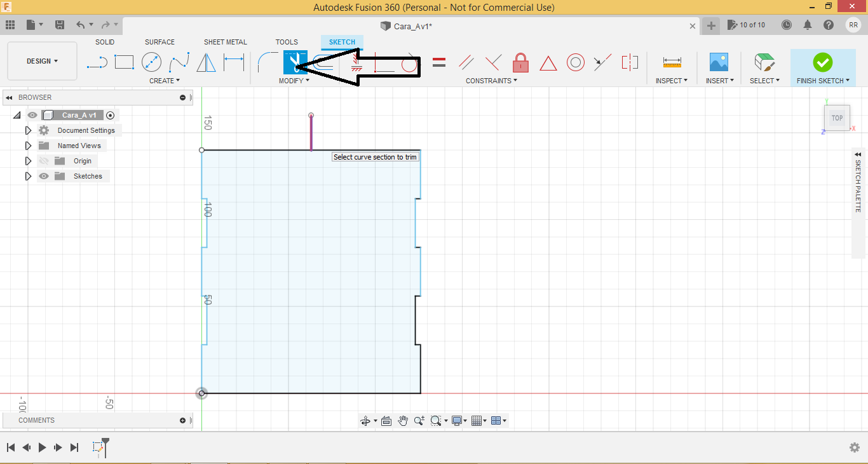Open the SELECT dropdown menu
This screenshot has width=868, height=464.
coord(764,81)
